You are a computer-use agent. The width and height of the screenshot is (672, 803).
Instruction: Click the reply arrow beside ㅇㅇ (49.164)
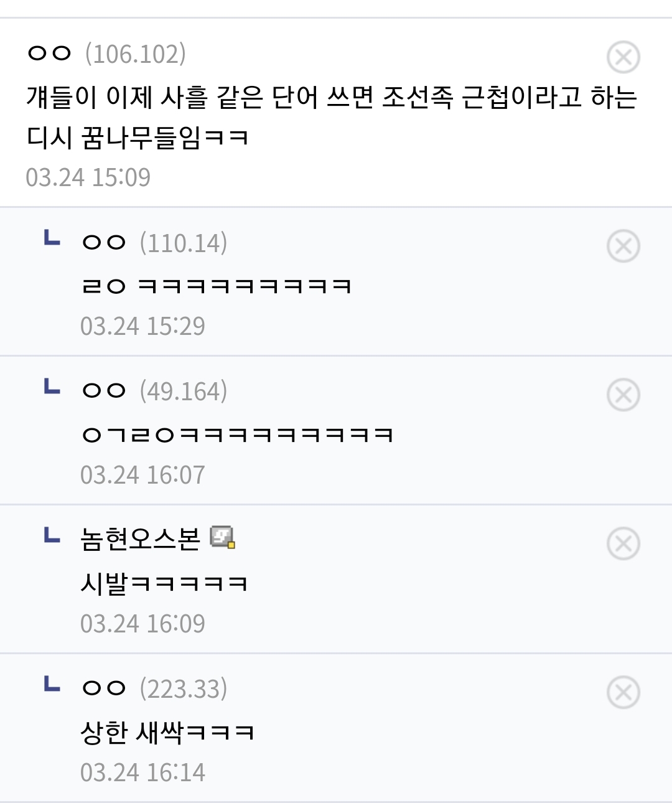tap(52, 387)
